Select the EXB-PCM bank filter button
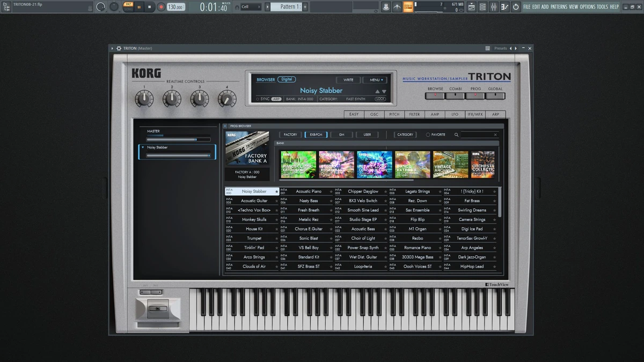The width and height of the screenshot is (644, 362). coord(316,135)
